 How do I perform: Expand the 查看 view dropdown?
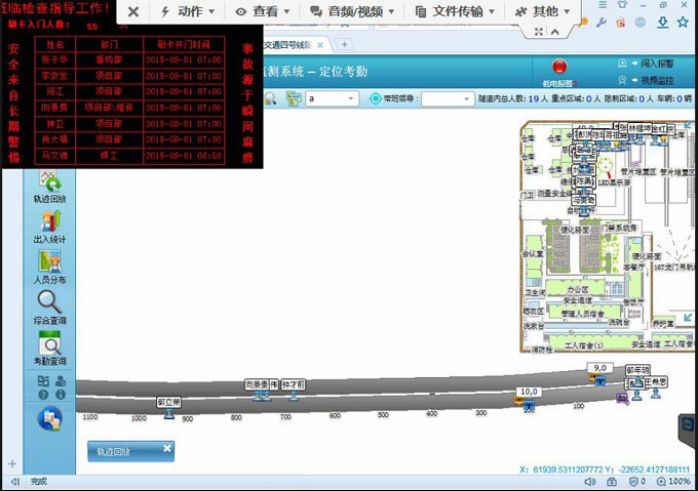(x=263, y=12)
